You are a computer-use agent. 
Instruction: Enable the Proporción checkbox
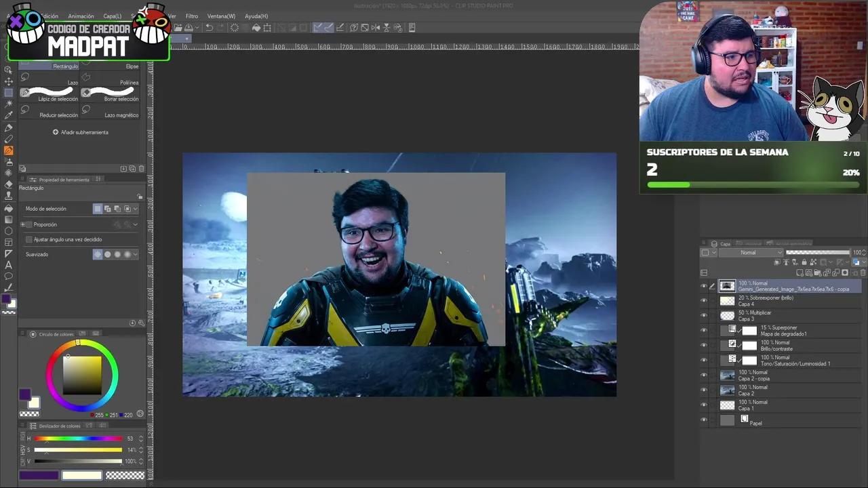point(28,224)
